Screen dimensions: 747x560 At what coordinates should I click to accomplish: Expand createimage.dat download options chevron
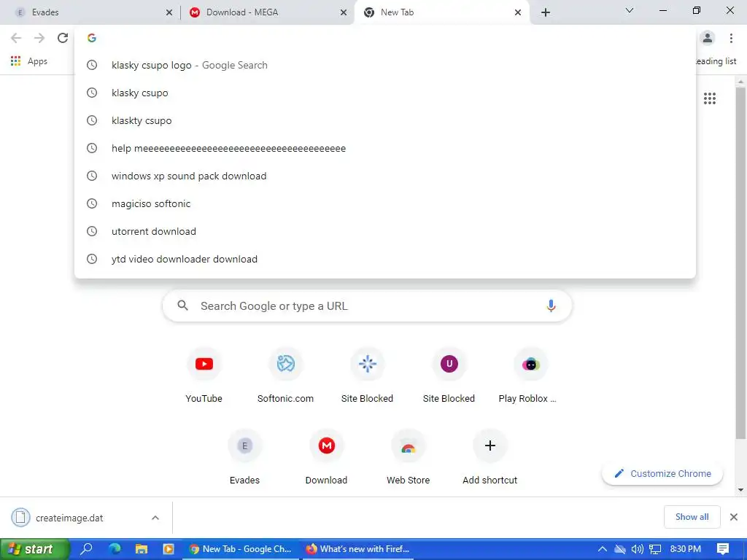tap(155, 518)
